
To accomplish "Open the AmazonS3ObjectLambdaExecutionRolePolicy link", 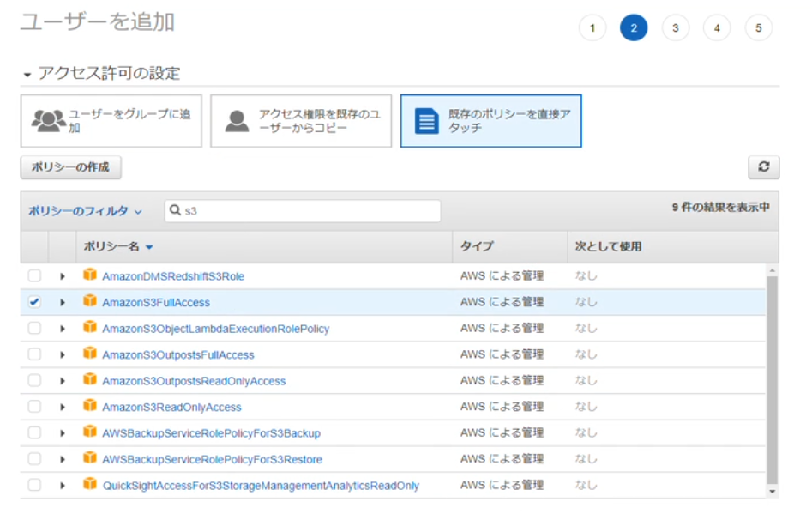I will point(215,329).
